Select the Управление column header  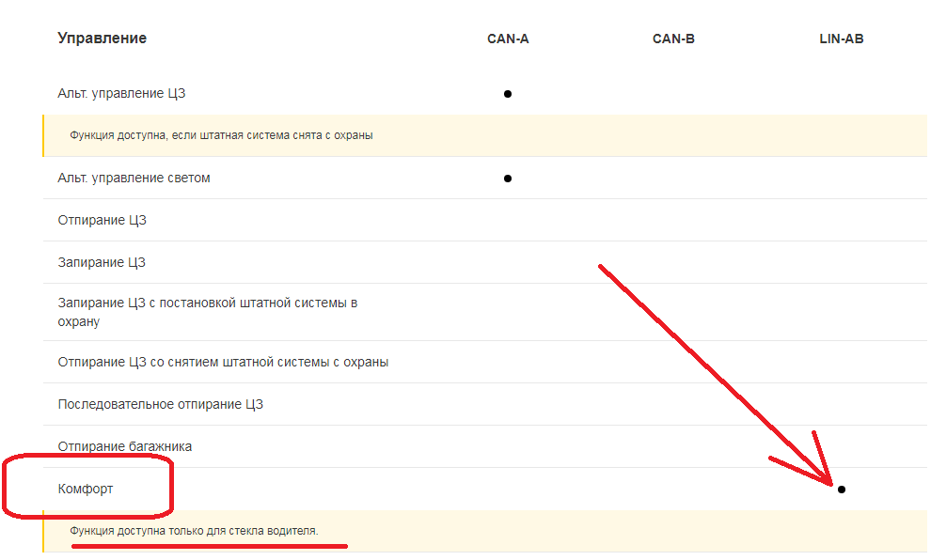(x=102, y=39)
